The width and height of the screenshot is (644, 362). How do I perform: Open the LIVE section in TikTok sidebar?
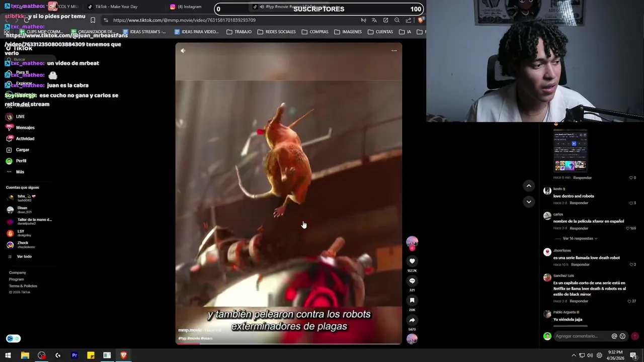tap(20, 117)
